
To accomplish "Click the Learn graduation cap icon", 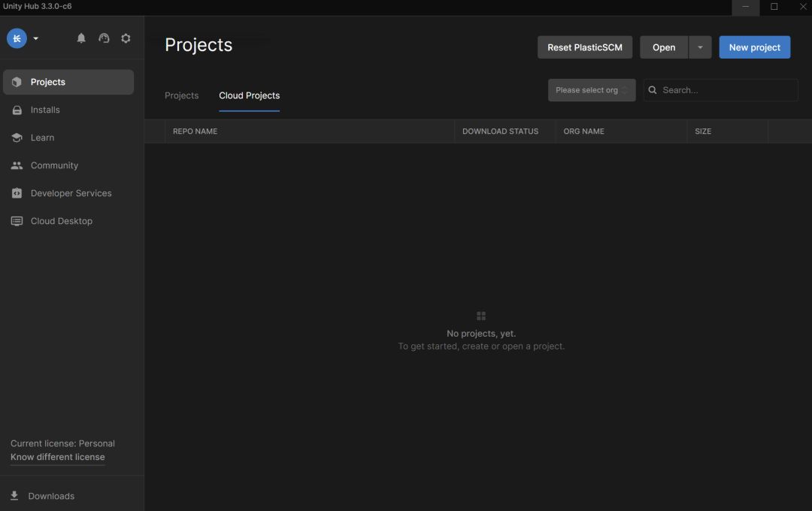I will pyautogui.click(x=17, y=138).
